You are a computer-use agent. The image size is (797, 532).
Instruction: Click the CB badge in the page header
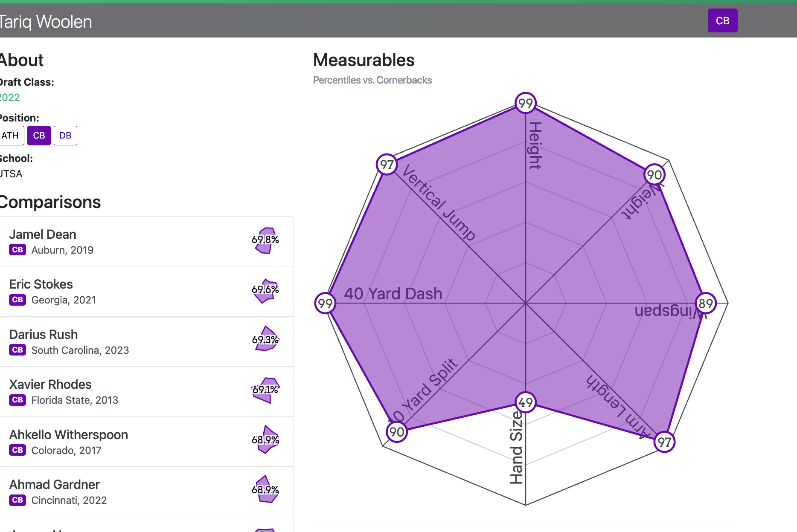click(722, 20)
